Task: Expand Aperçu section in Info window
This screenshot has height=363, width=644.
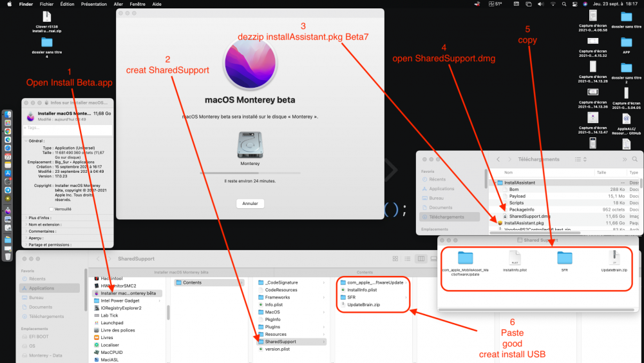Action: pos(26,238)
